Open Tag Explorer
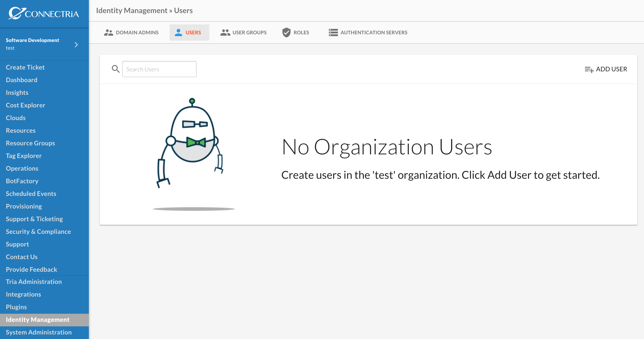The height and width of the screenshot is (339, 644). pyautogui.click(x=23, y=156)
